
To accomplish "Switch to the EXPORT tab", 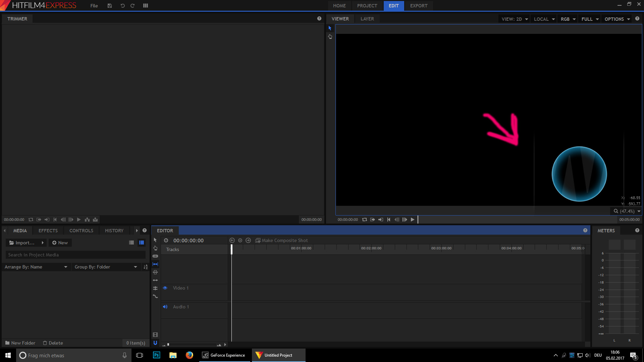I will coord(419,6).
